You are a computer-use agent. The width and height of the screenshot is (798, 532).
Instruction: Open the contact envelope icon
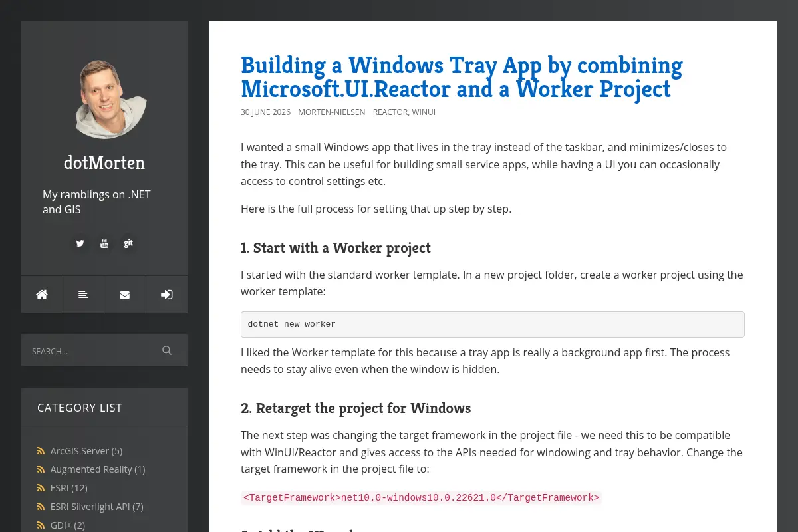[x=125, y=295]
